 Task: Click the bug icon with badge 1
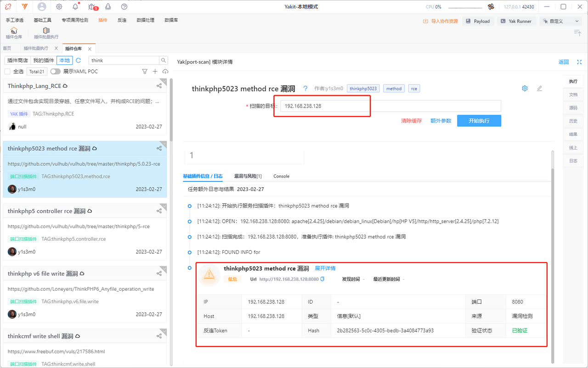[92, 7]
